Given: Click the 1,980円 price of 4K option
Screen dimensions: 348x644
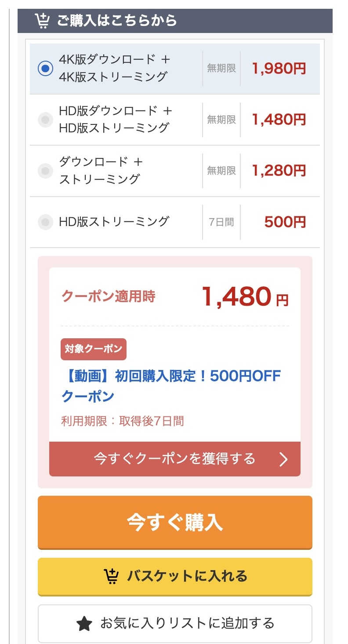Looking at the screenshot, I should (x=279, y=68).
